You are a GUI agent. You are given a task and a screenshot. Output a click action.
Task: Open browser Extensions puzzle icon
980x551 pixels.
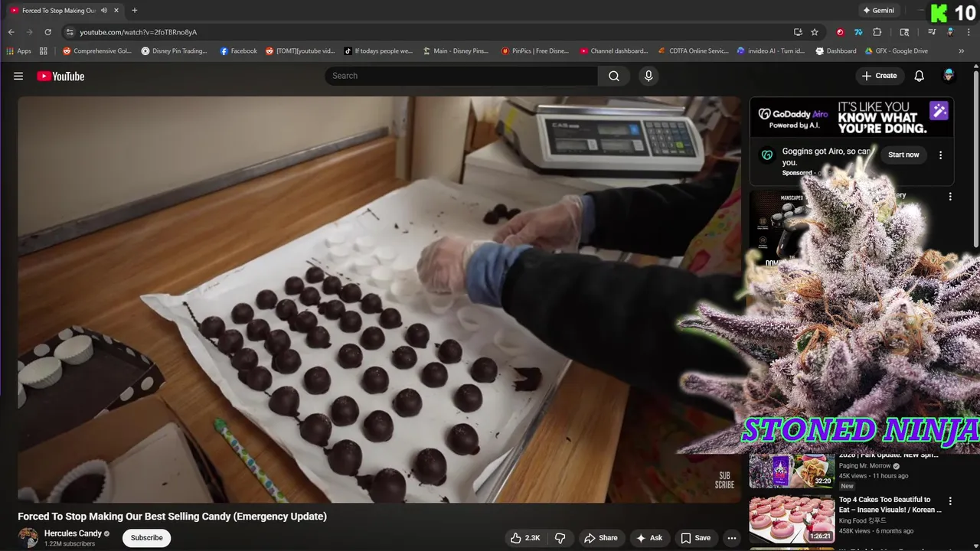tap(877, 32)
